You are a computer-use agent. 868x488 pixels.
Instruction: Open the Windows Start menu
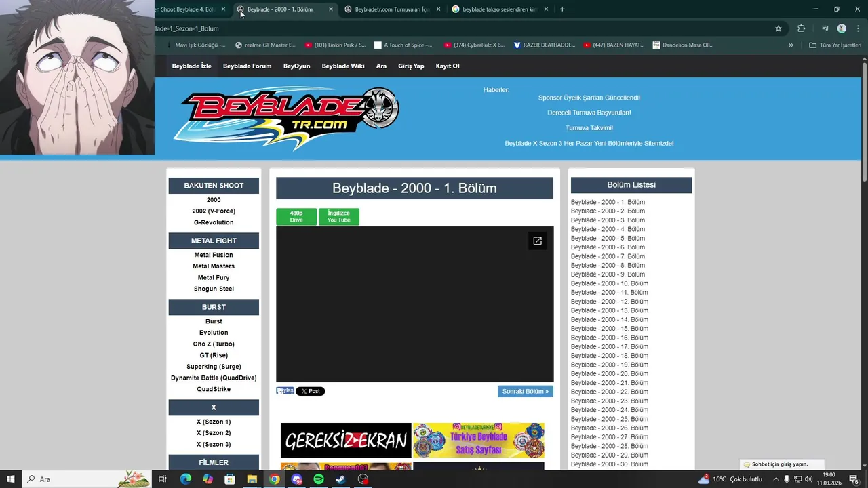tap(11, 479)
